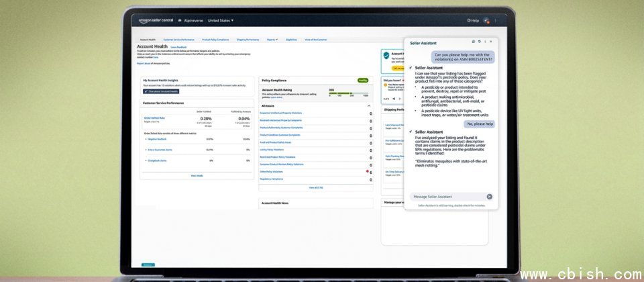Open the Order Defect Rate link
This screenshot has width=644, height=282.
[154, 118]
